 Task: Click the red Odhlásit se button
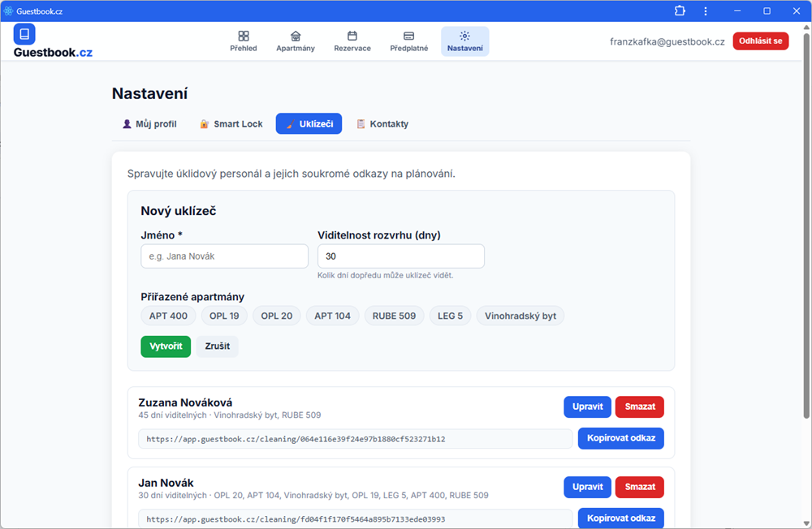[761, 41]
